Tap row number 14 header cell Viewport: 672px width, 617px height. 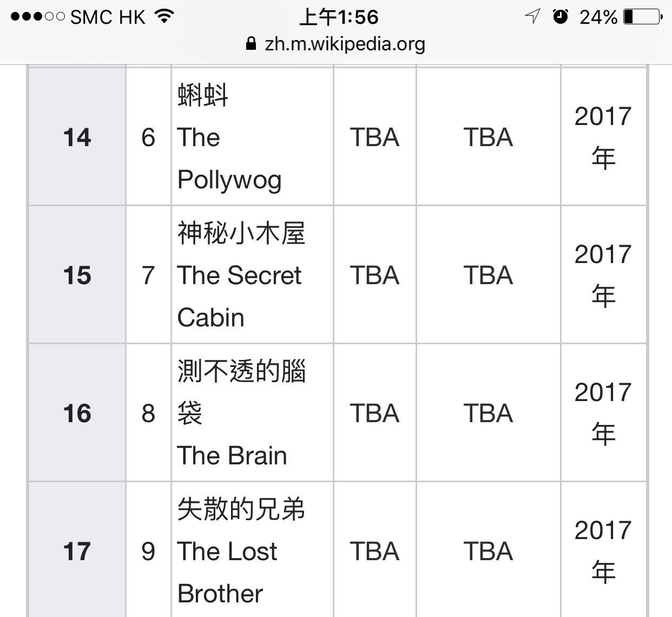[77, 137]
